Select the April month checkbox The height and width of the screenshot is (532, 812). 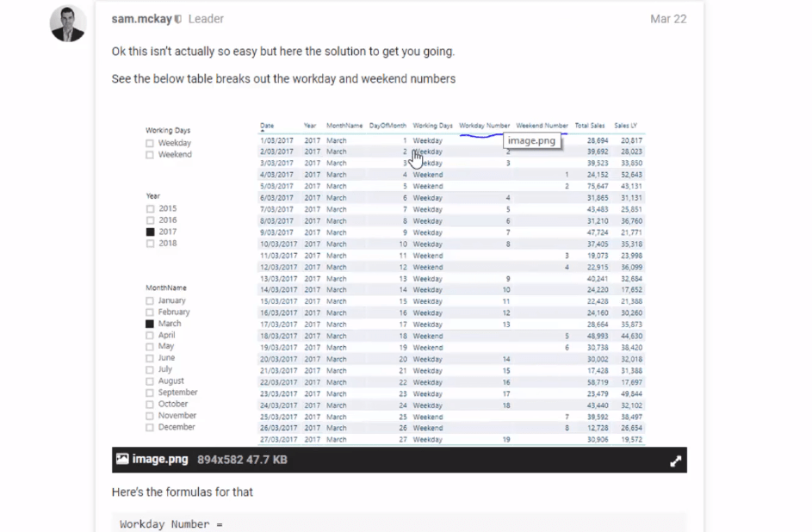(150, 336)
